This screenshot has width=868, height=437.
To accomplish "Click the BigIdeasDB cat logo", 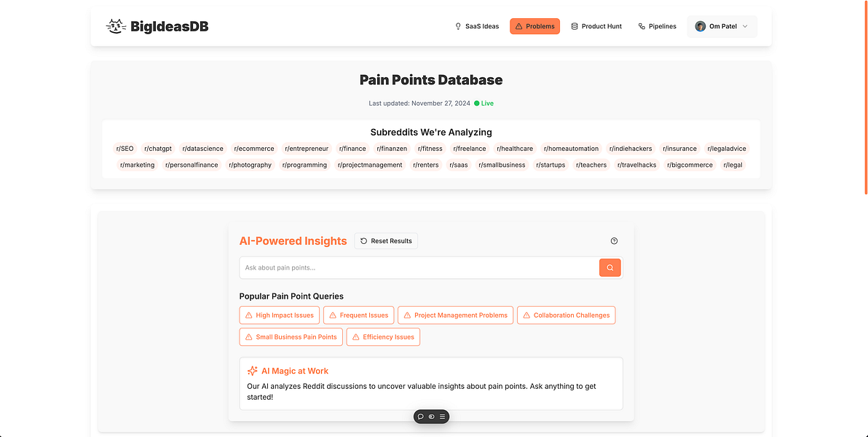I will coord(117,26).
